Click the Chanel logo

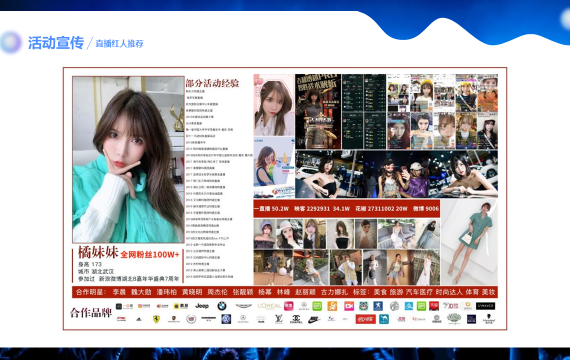click(296, 319)
